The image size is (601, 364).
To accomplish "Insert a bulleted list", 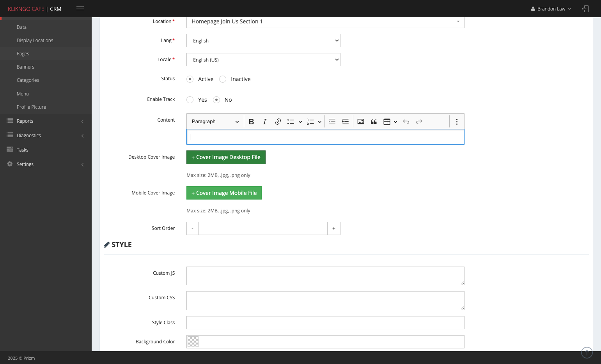I will pyautogui.click(x=291, y=122).
